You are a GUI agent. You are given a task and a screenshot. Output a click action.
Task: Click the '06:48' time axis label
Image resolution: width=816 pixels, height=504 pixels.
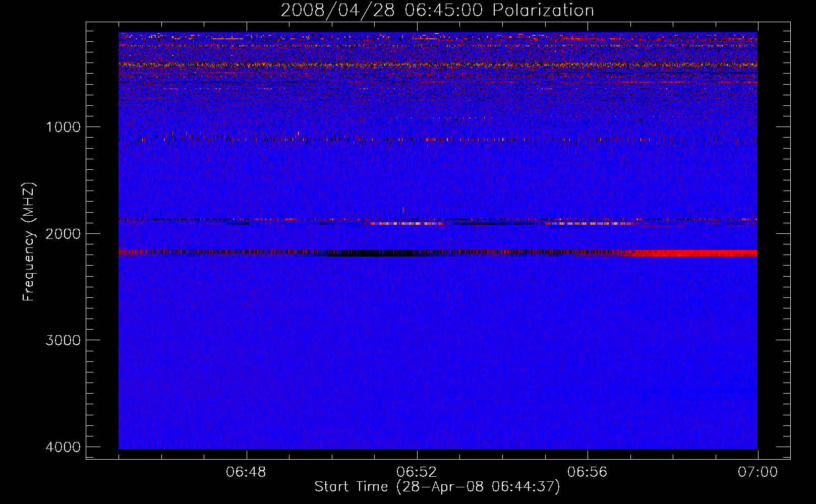coord(246,472)
